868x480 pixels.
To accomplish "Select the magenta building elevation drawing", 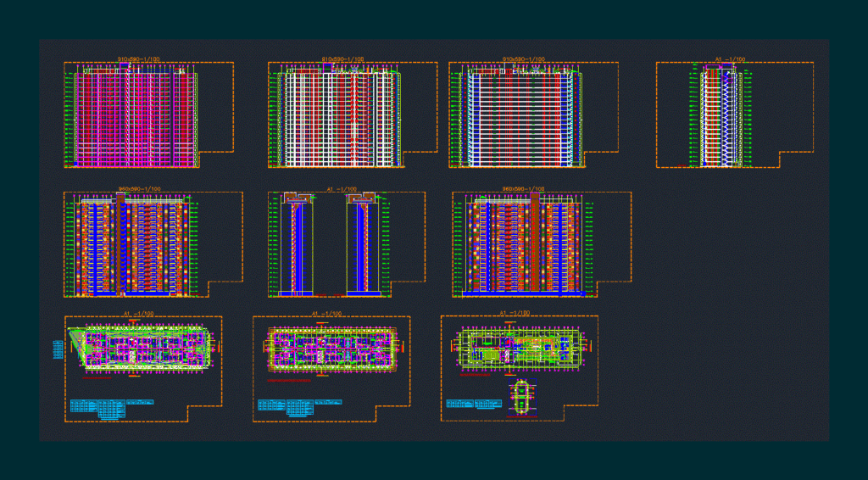I will (136, 116).
